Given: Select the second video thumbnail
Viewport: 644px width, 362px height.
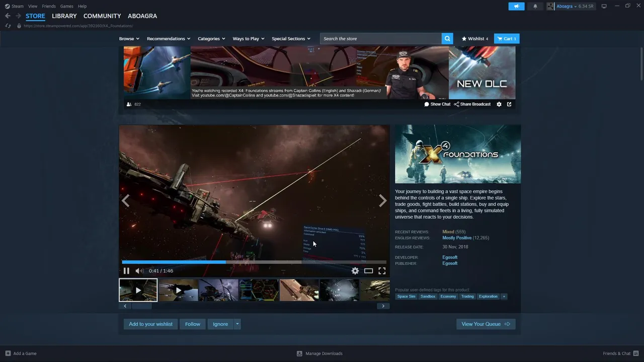Looking at the screenshot, I should point(178,290).
